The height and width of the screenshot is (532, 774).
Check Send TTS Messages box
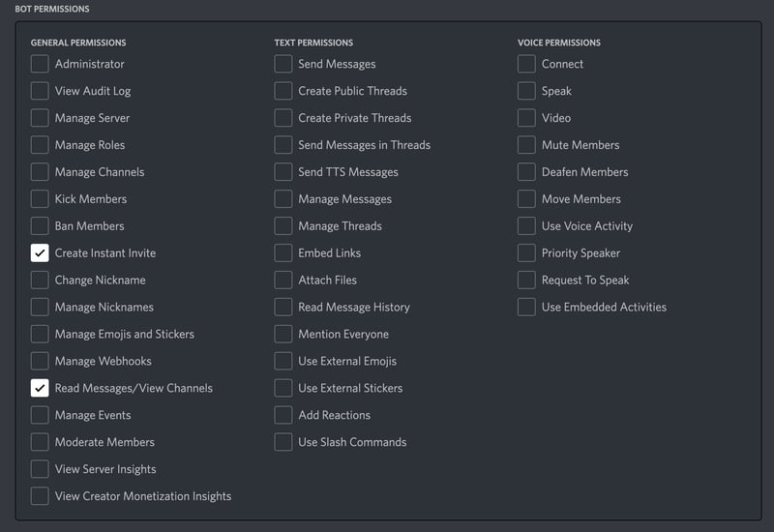click(x=283, y=172)
